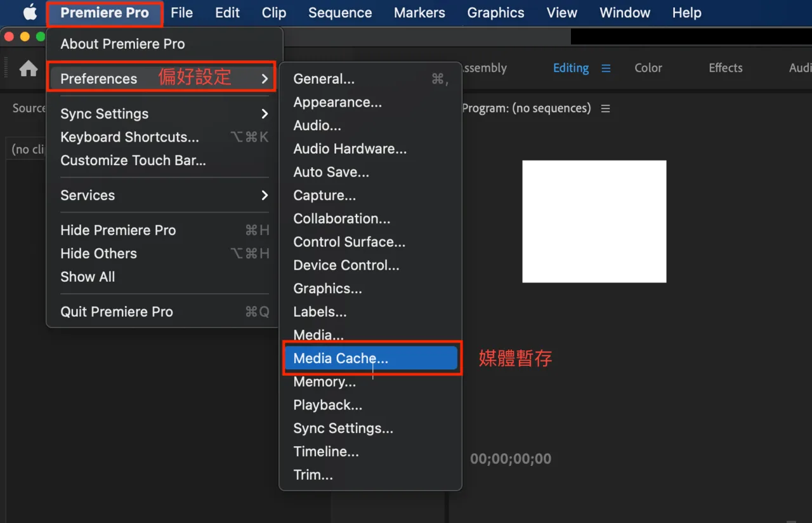The width and height of the screenshot is (812, 523).
Task: Switch to the Effects workspace tab
Action: (726, 68)
